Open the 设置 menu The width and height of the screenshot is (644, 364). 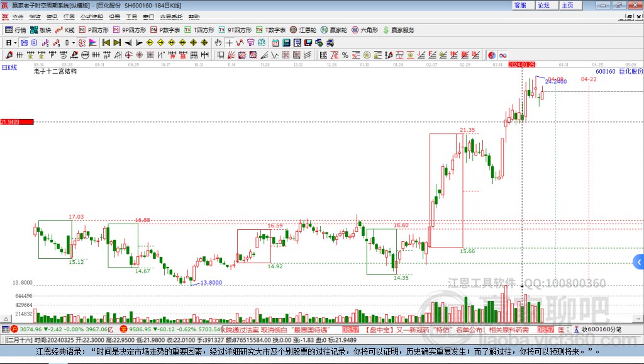coord(114,17)
